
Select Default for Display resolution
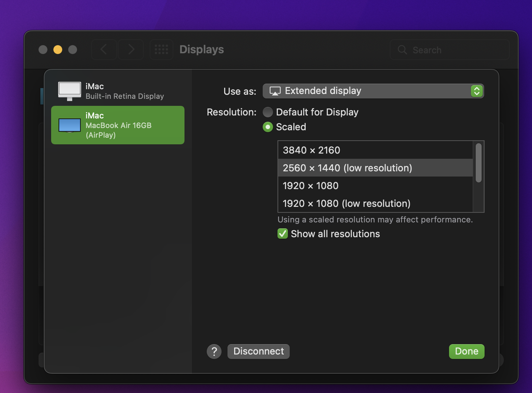(x=268, y=112)
